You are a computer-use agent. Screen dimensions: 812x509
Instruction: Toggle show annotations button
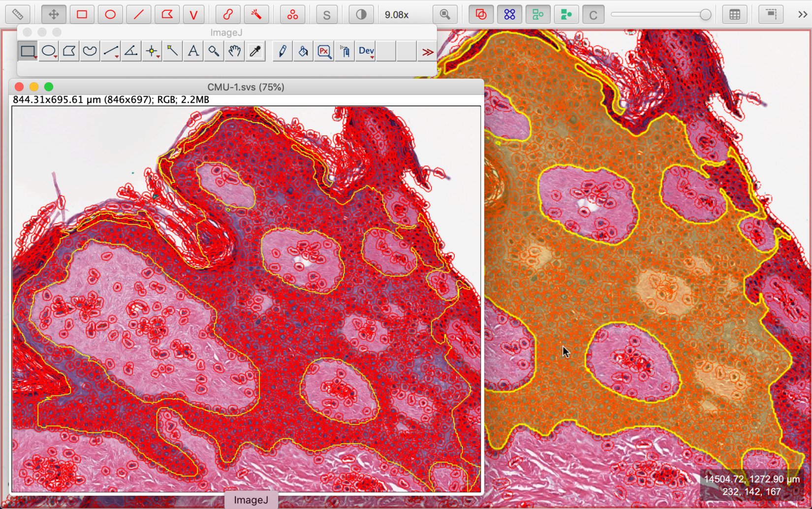click(x=481, y=14)
